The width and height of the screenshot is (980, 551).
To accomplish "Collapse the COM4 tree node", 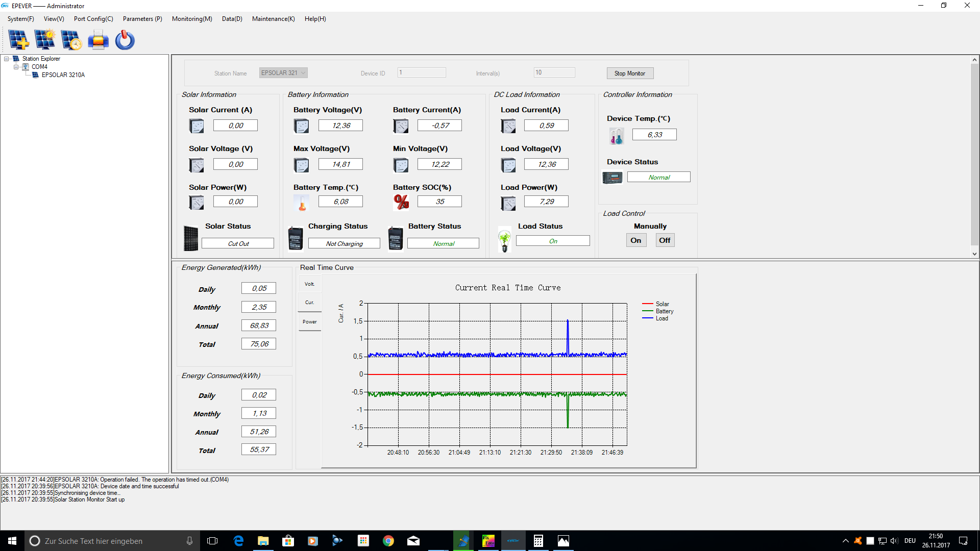I will (x=16, y=67).
